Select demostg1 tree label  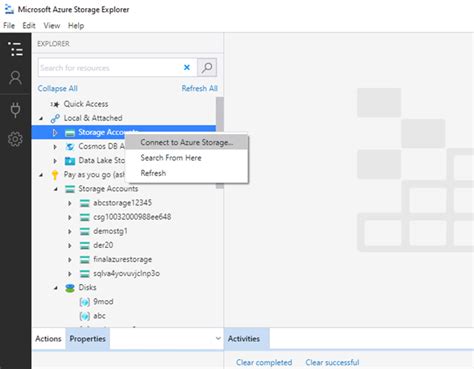pyautogui.click(x=110, y=231)
